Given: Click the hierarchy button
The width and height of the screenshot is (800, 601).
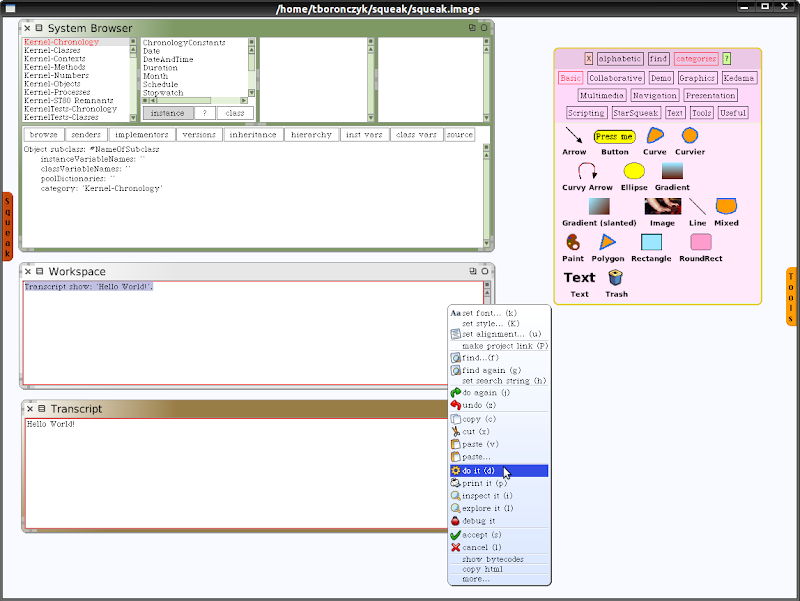Looking at the screenshot, I should (x=311, y=135).
